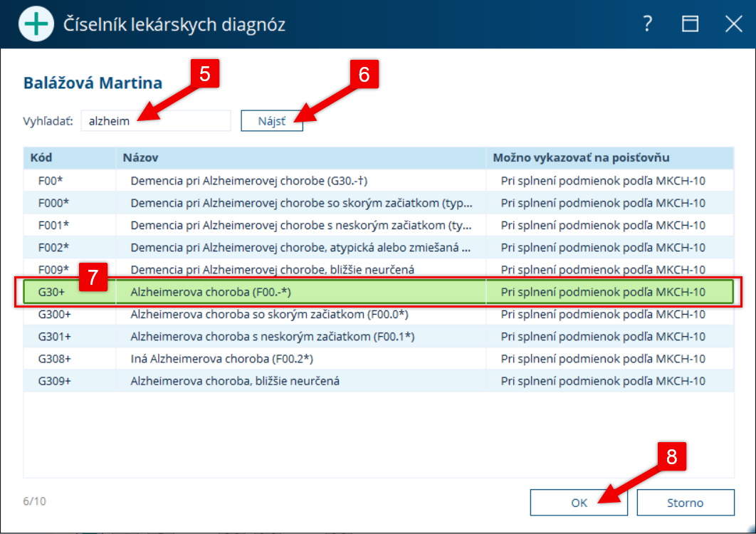Screen dimensions: 756x534
Task: Cancel with the Storno button
Action: tap(685, 503)
